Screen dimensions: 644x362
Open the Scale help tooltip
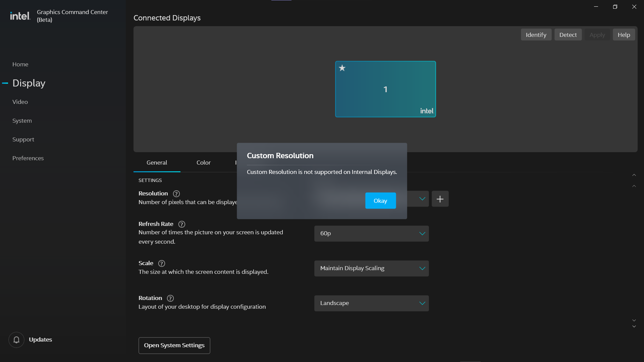(161, 263)
